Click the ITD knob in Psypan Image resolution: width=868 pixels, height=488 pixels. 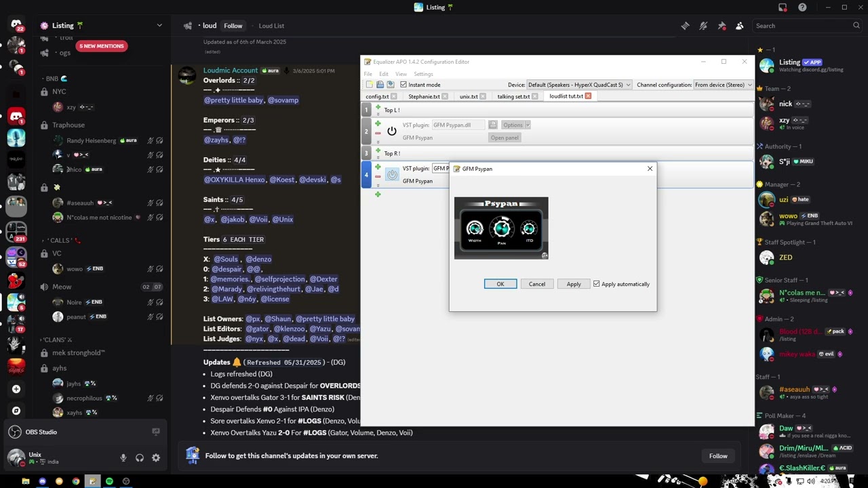(x=529, y=229)
